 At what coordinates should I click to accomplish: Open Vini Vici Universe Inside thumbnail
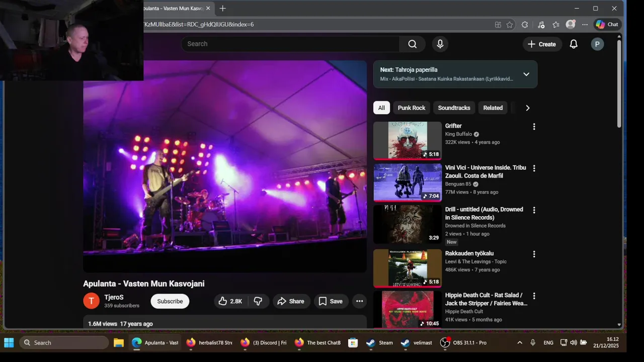pos(408,183)
